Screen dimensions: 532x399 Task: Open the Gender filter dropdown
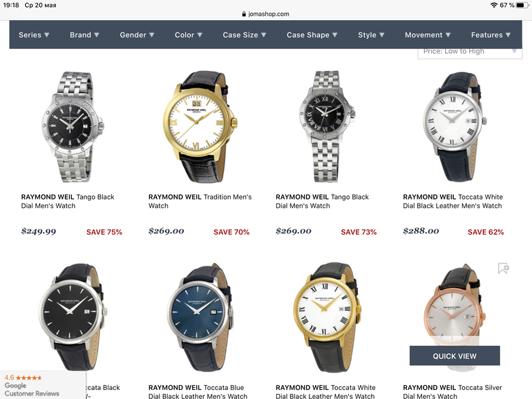137,35
